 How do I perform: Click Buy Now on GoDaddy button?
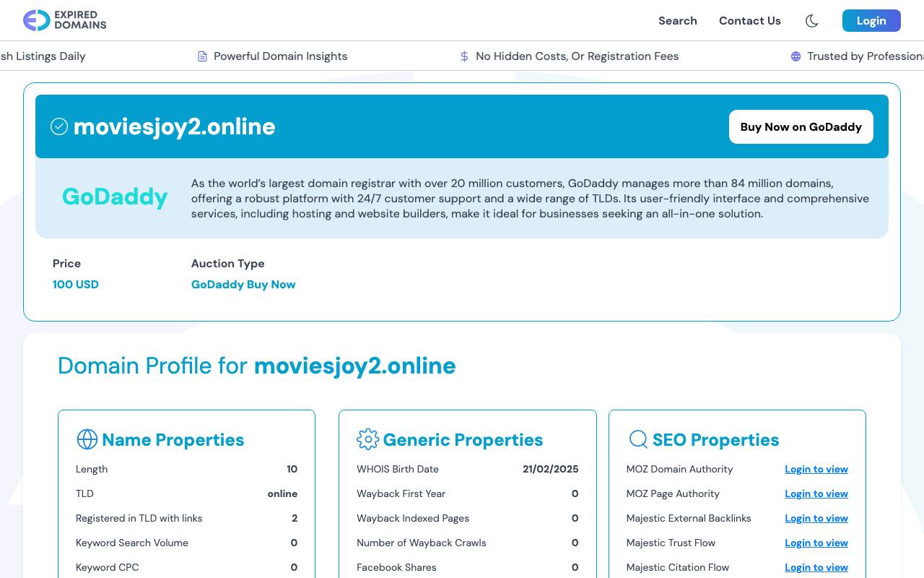(801, 126)
